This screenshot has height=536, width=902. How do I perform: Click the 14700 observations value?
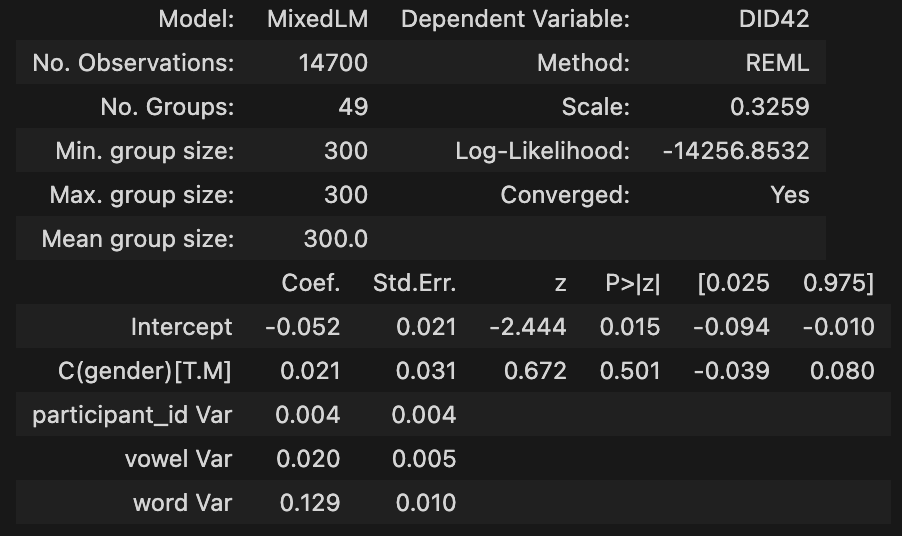tap(333, 63)
